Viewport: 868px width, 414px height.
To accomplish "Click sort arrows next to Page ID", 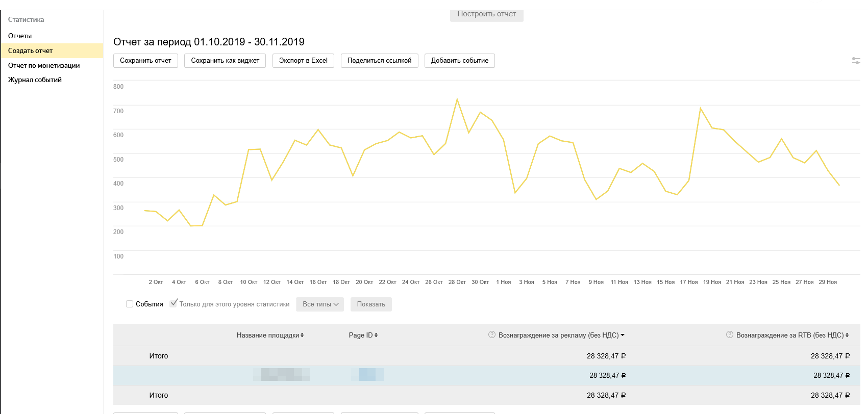I will click(376, 335).
